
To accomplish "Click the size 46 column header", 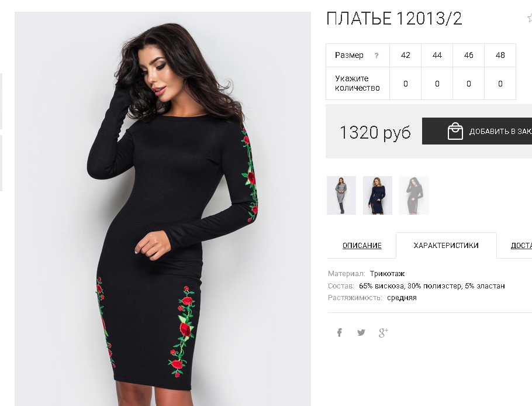I will (x=468, y=56).
